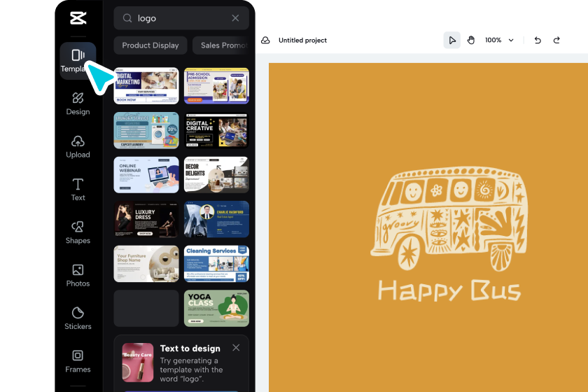Dismiss the Text to design card
The width and height of the screenshot is (588, 392).
pos(236,348)
